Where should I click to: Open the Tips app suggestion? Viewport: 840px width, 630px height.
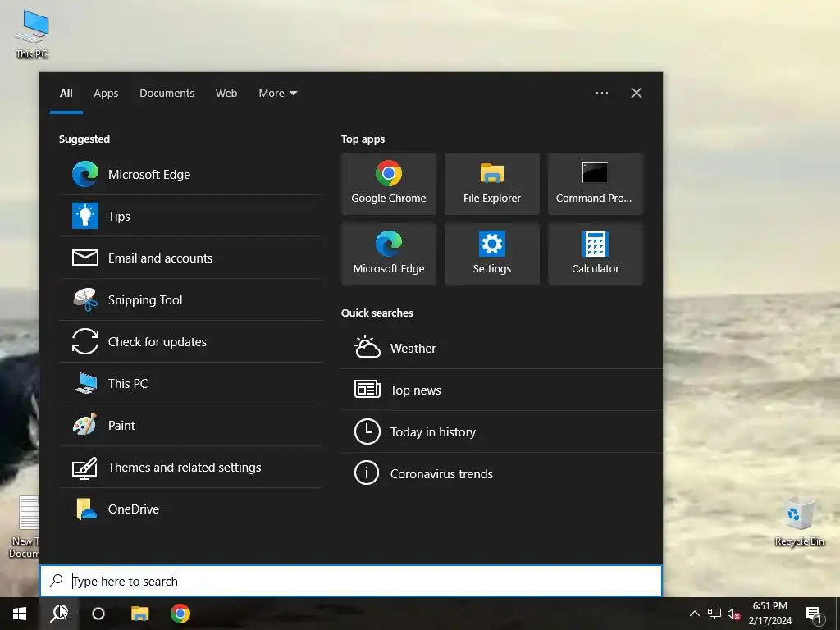click(x=190, y=216)
